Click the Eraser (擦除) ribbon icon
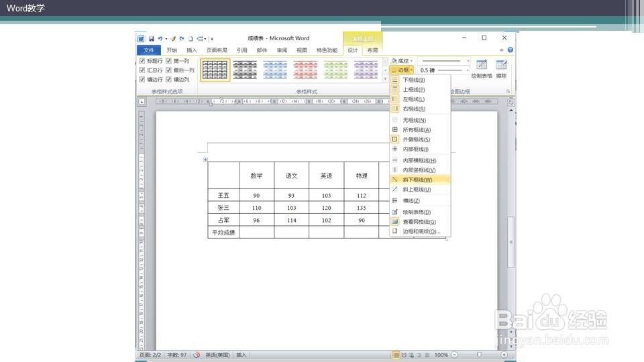Image resolution: width=644 pixels, height=362 pixels. pos(501,68)
